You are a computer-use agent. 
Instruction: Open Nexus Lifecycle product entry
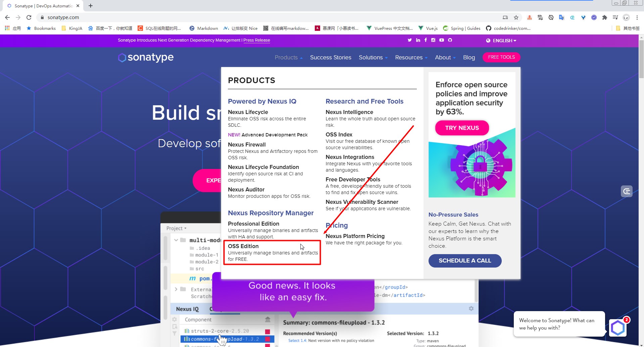pos(248,112)
